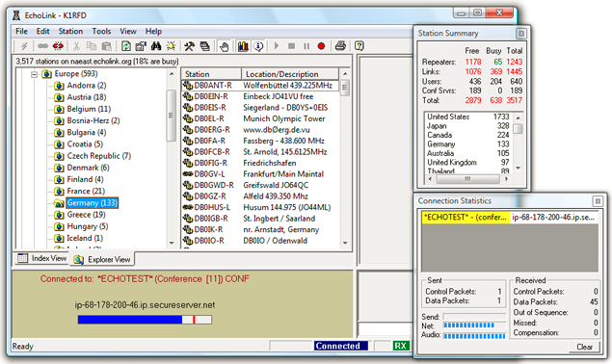Open setup with hammer and wrench icon

189,46
